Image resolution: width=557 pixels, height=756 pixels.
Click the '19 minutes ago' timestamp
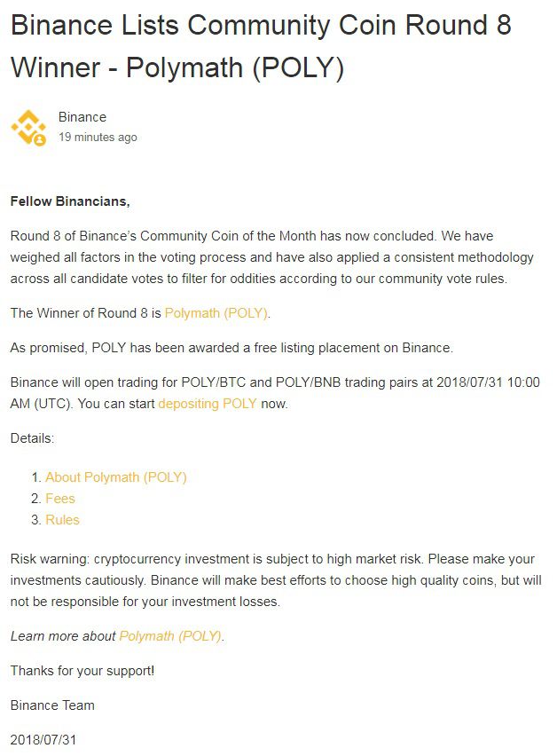point(98,138)
